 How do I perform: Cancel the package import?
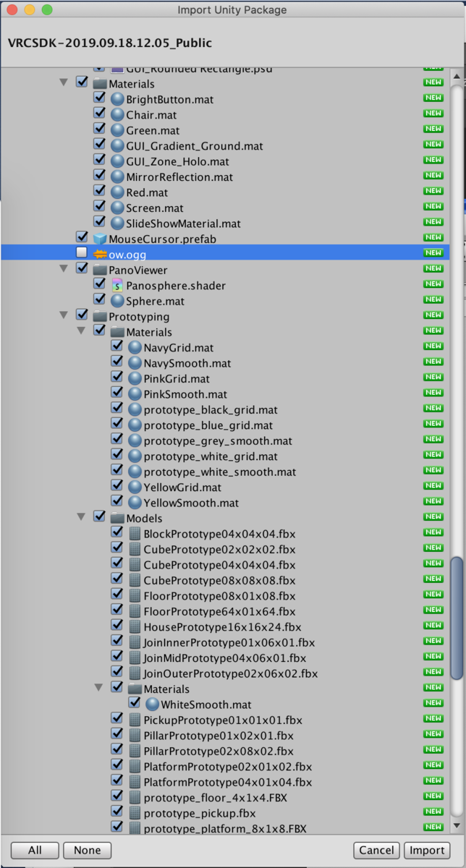tap(376, 850)
